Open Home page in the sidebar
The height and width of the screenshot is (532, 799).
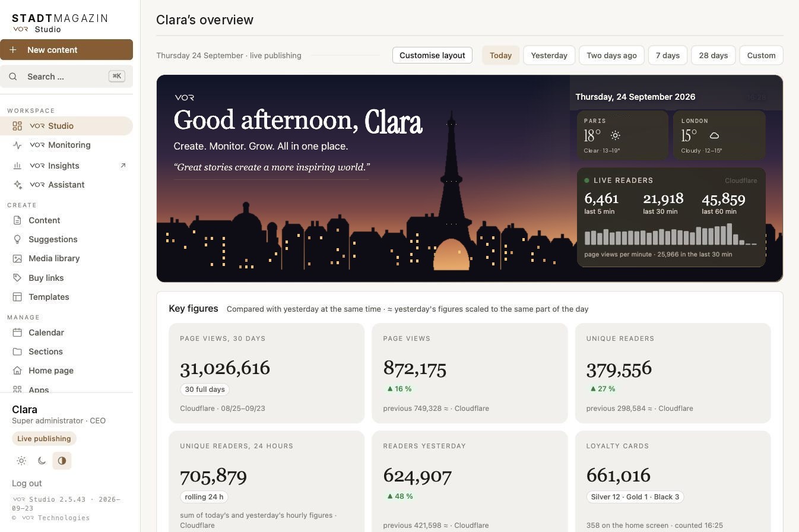pyautogui.click(x=66, y=370)
